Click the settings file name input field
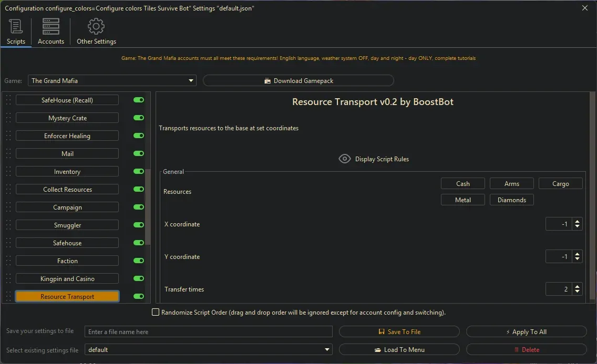The height and width of the screenshot is (364, 597). pos(208,331)
